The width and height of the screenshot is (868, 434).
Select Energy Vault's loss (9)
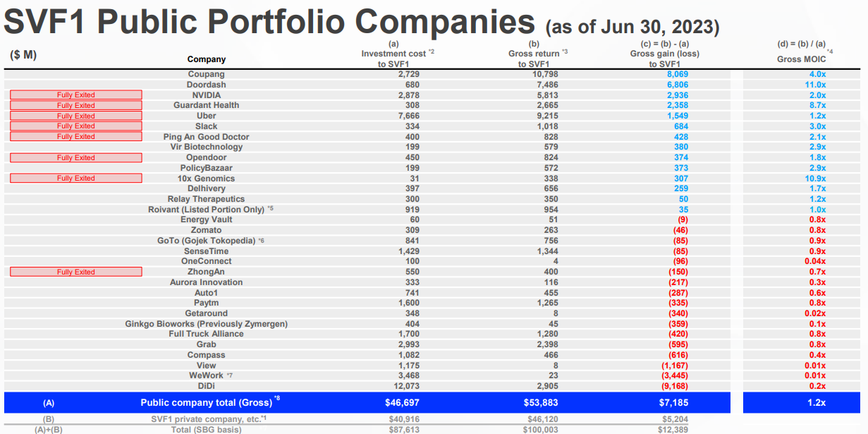[681, 219]
